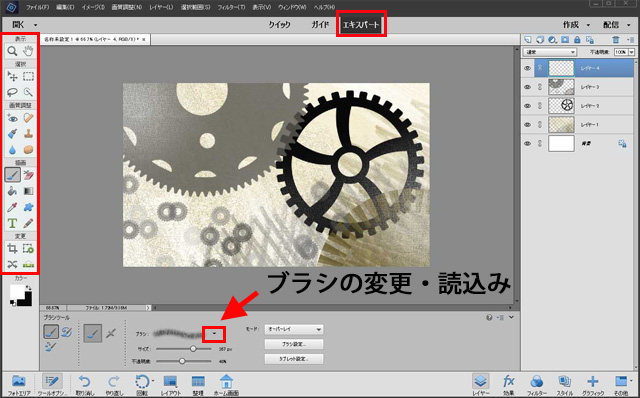Select the Eraser tool
Image resolution: width=640 pixels, height=398 pixels.
(x=28, y=175)
